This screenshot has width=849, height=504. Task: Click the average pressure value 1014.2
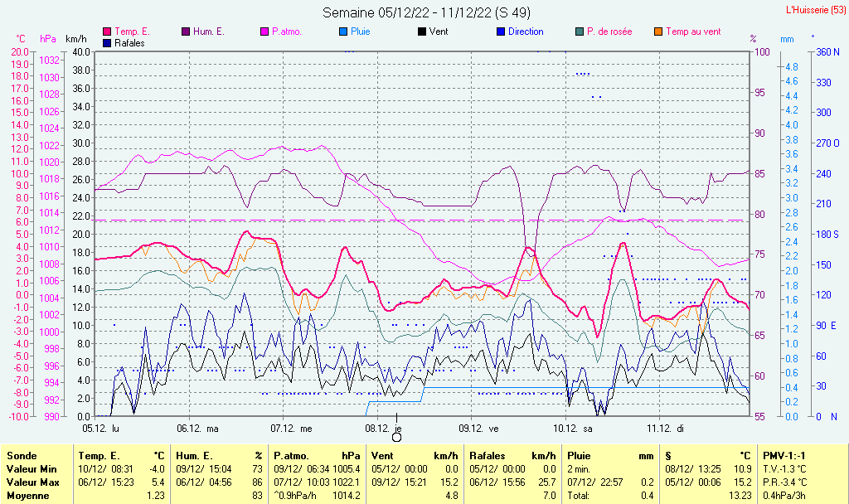[x=346, y=496]
